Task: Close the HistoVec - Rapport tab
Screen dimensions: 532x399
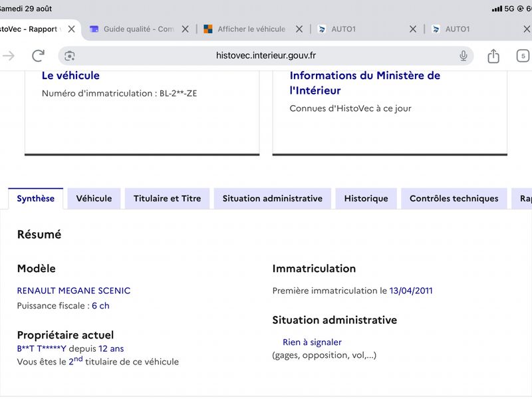Action: pyautogui.click(x=71, y=29)
